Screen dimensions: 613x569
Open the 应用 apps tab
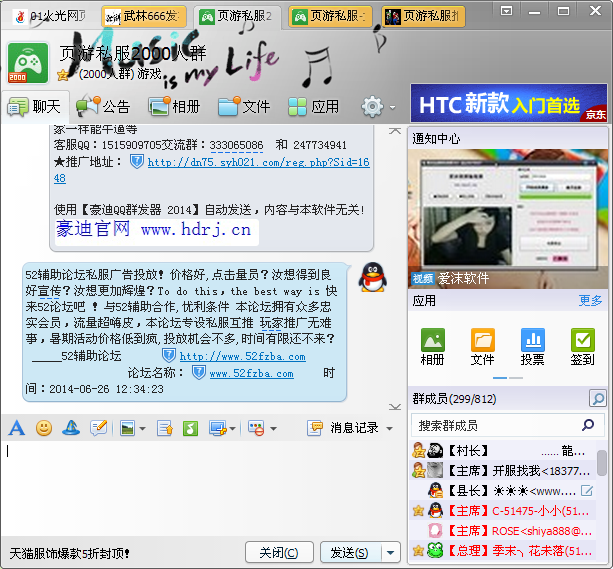point(314,106)
